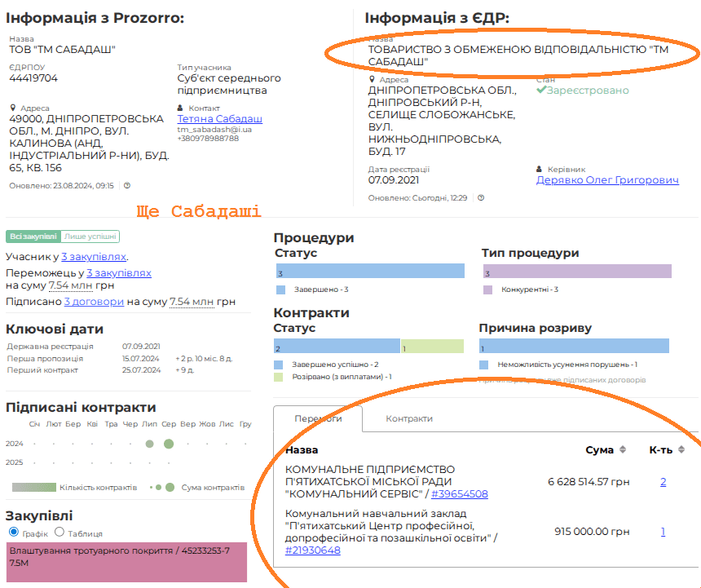This screenshot has width=701, height=588.
Task: Sort the table by Сума column arrows
Action: (623, 450)
